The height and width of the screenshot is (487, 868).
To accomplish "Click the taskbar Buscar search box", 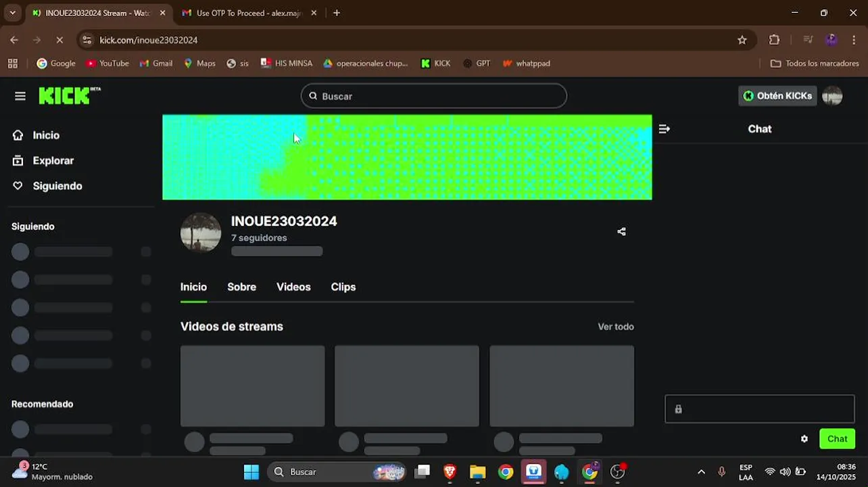I will (337, 472).
